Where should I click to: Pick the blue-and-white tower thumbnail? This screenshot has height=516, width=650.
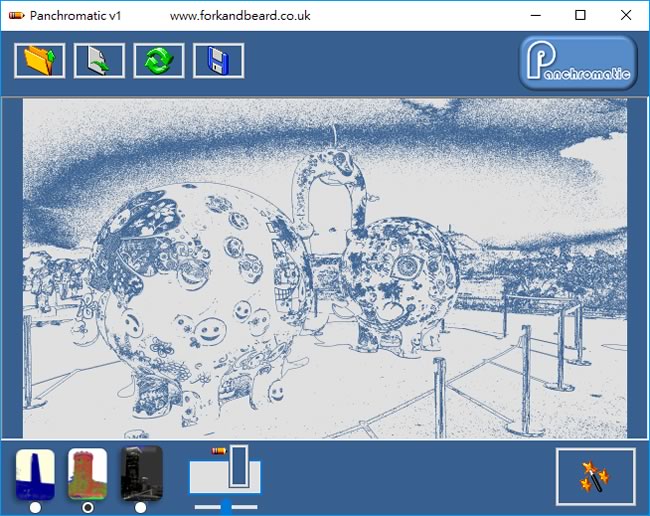tap(35, 474)
